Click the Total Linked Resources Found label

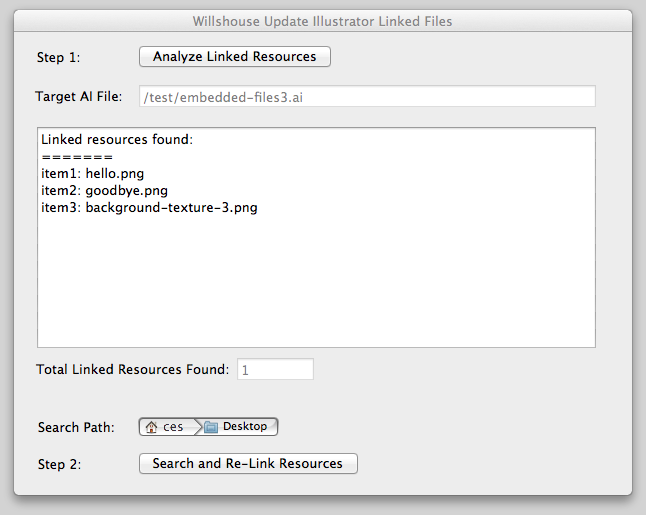132,369
